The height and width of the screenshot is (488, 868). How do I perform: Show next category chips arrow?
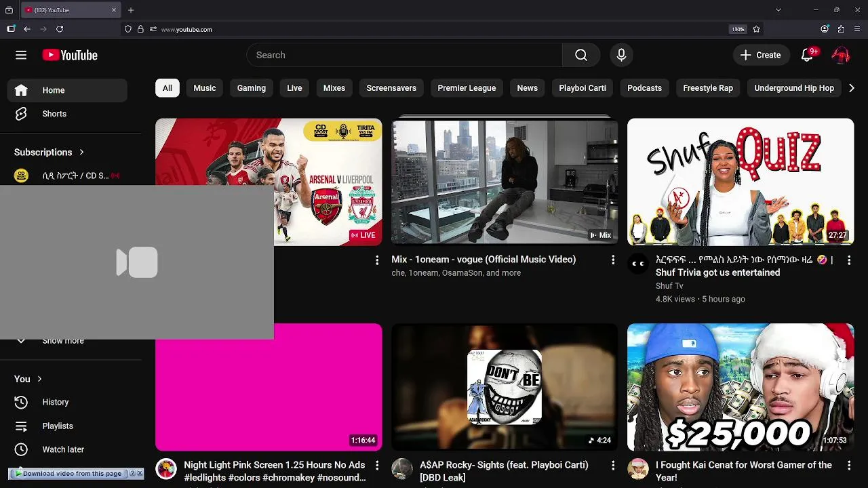click(852, 88)
